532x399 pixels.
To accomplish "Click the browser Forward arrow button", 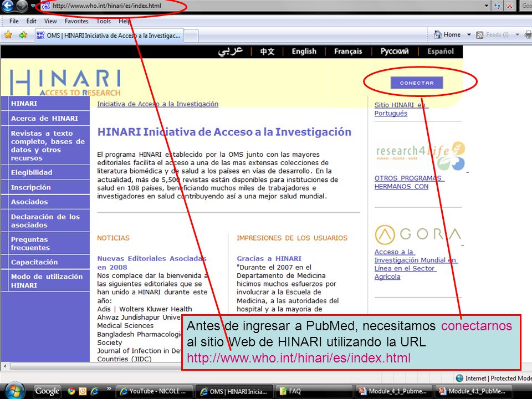I will [22, 5].
